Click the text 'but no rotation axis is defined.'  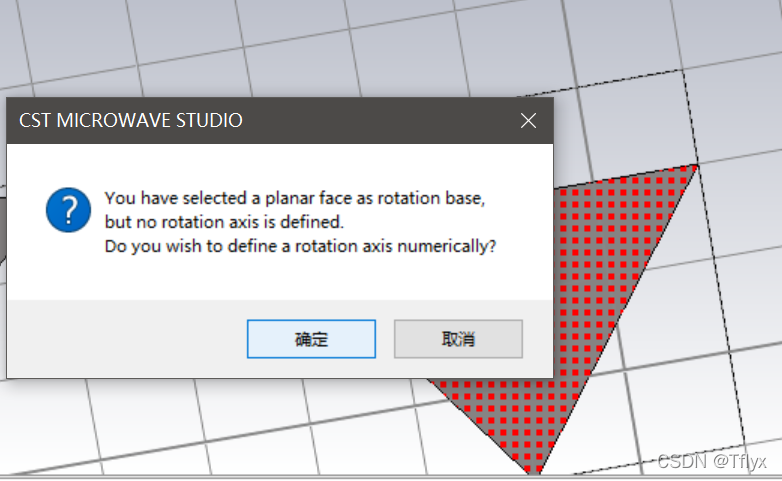224,222
